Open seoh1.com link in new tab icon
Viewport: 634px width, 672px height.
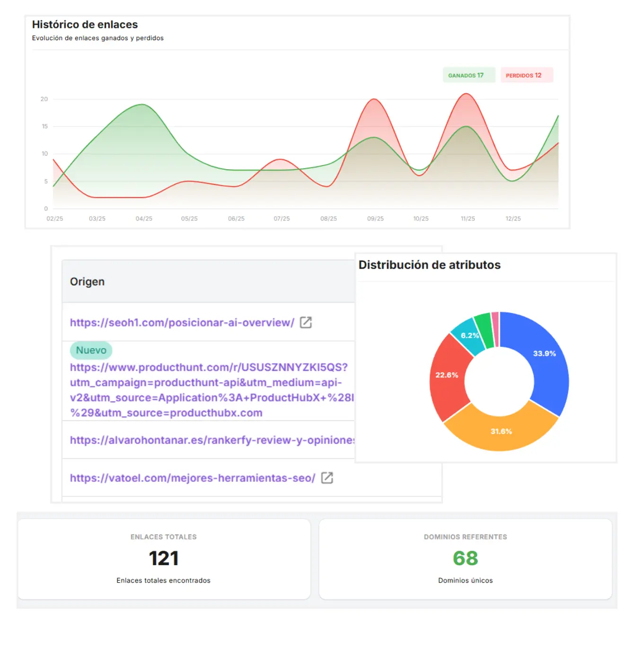306,323
